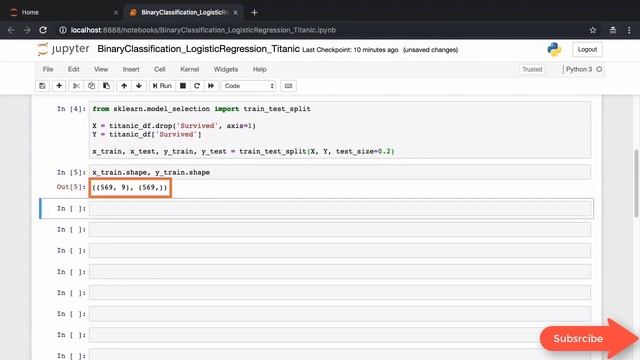Viewport: 640px width, 360px height.
Task: Open the incognito profile icon
Action: [x=613, y=30]
